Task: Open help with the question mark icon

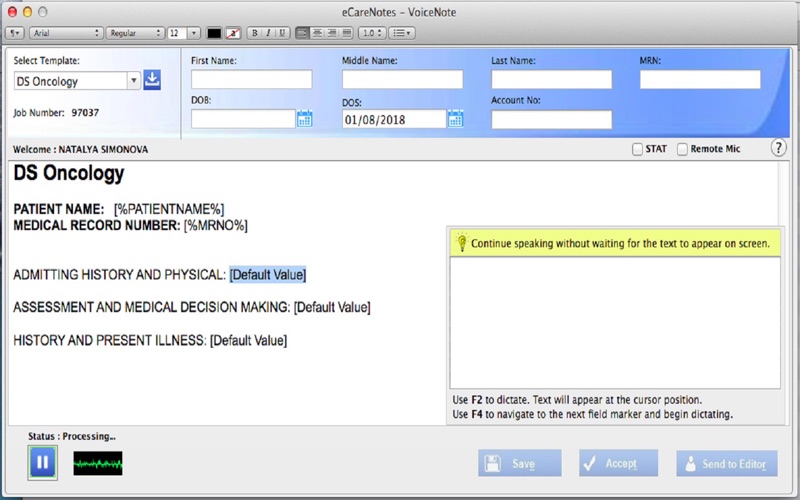Action: pos(778,148)
